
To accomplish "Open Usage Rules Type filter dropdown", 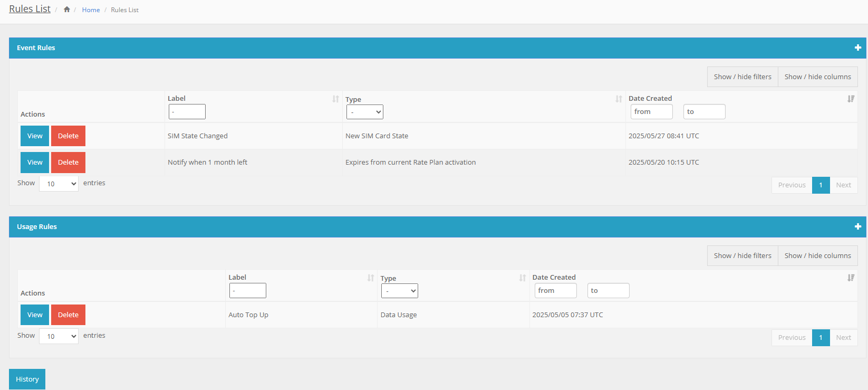I will click(399, 291).
